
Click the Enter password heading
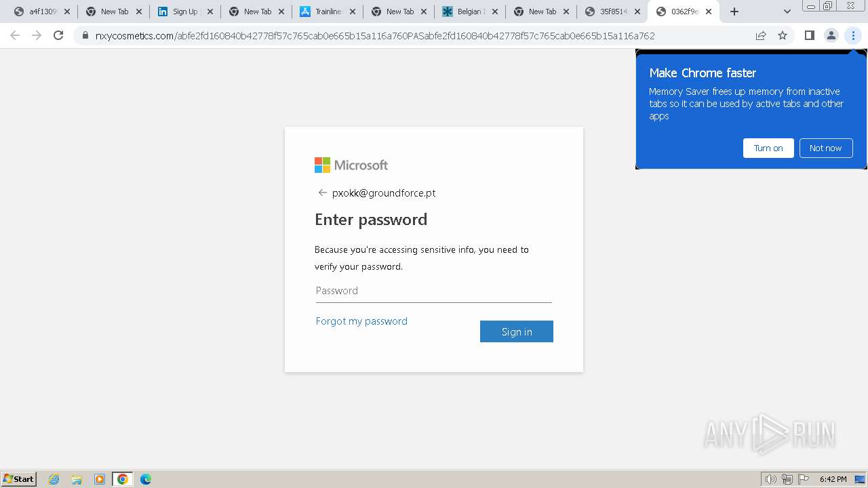[x=371, y=220]
